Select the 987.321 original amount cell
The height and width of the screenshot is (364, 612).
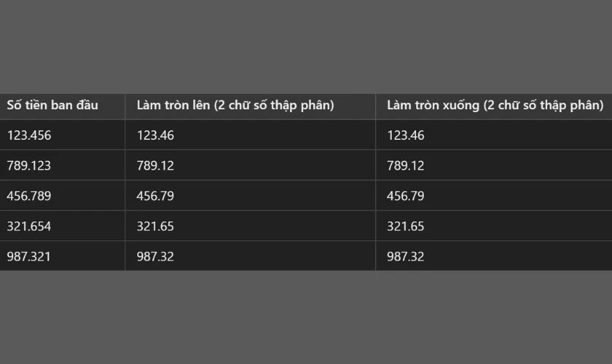[x=29, y=256]
